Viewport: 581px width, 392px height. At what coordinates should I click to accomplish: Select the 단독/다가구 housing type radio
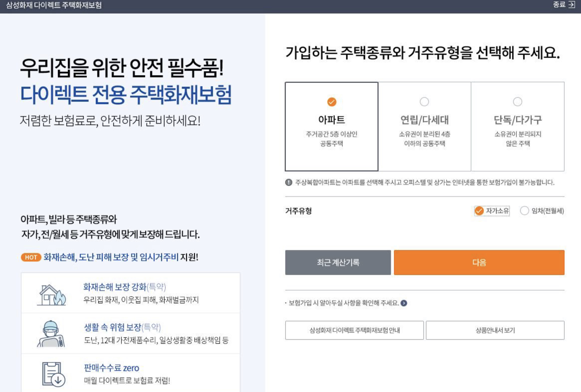point(517,102)
